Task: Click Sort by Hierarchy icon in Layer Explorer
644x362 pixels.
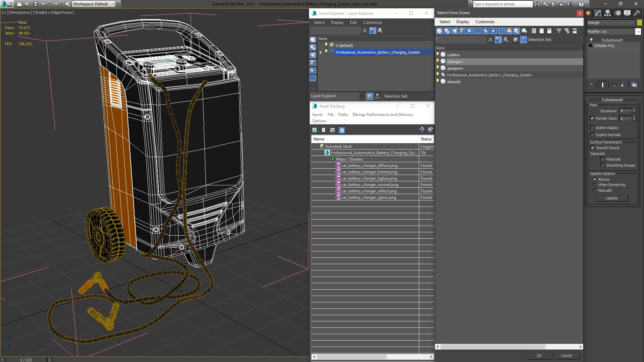Action: pyautogui.click(x=377, y=96)
